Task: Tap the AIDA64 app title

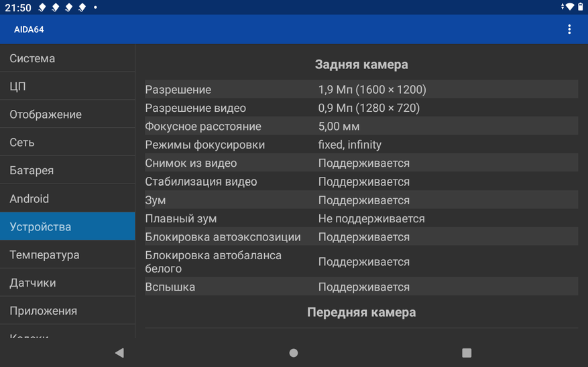Action: [29, 29]
